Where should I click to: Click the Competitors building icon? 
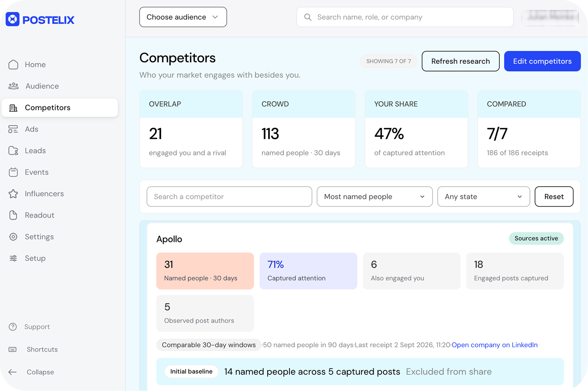point(13,108)
